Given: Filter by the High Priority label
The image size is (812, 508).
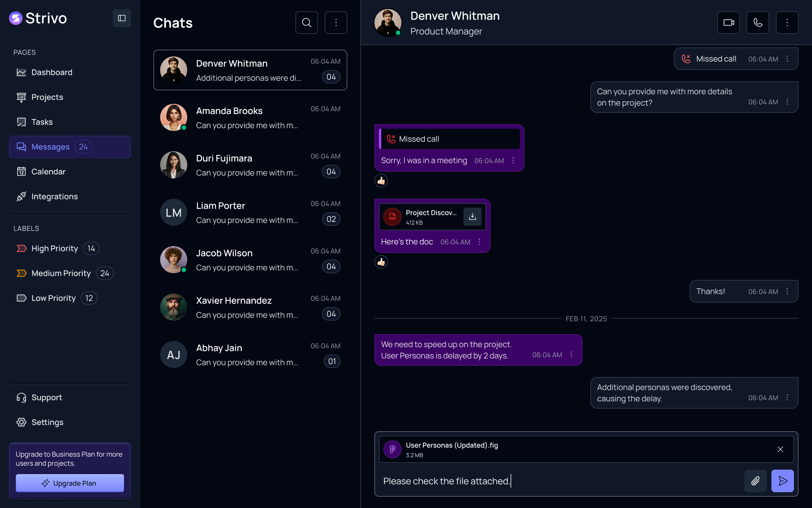Looking at the screenshot, I should point(55,248).
